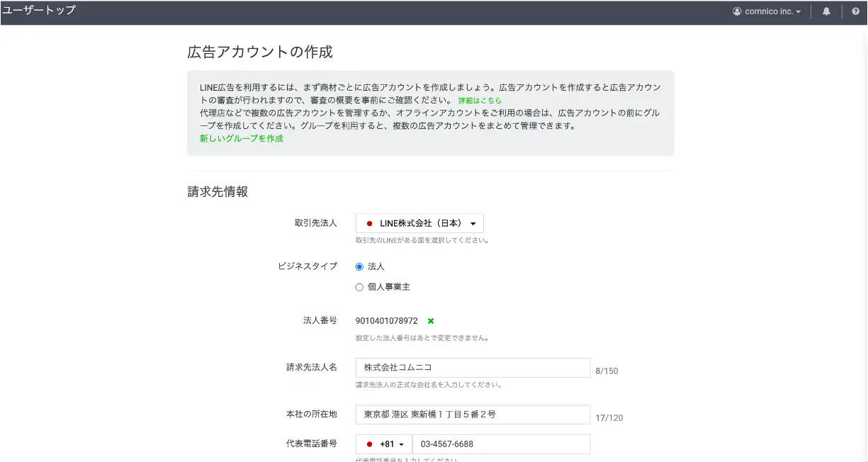Click the 取引先法人 field label
The image size is (868, 462).
[x=316, y=223]
